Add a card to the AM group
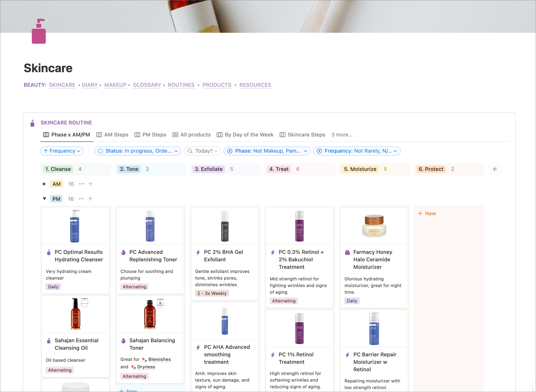 tap(90, 184)
